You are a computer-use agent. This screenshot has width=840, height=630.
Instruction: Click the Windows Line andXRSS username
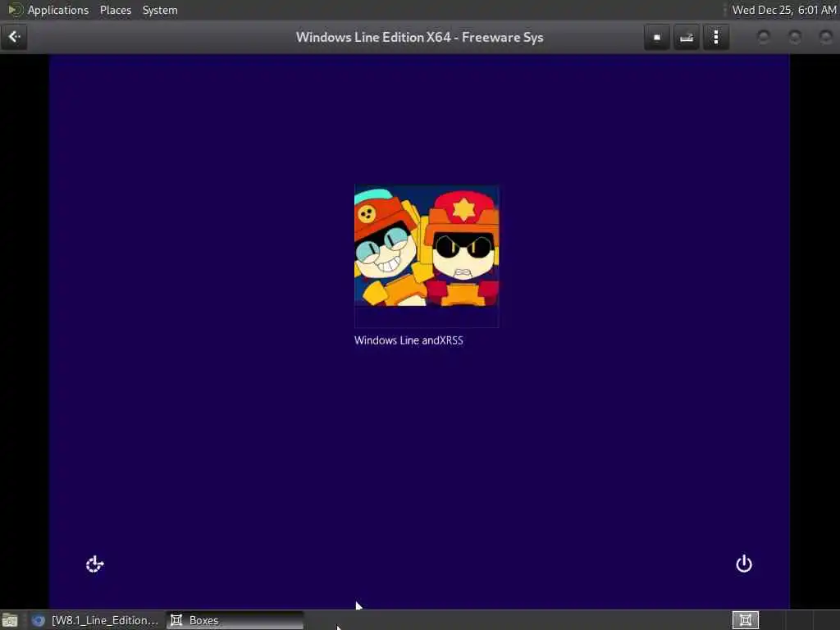tap(409, 340)
